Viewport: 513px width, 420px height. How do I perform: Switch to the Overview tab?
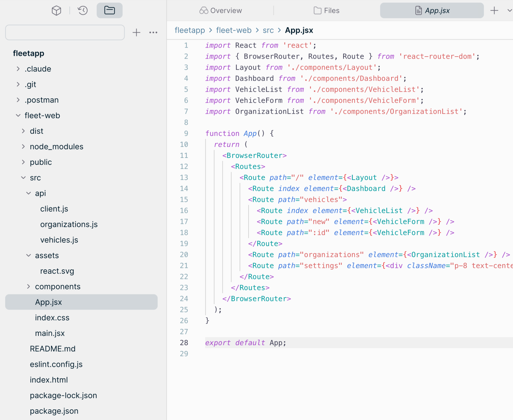tap(220, 10)
